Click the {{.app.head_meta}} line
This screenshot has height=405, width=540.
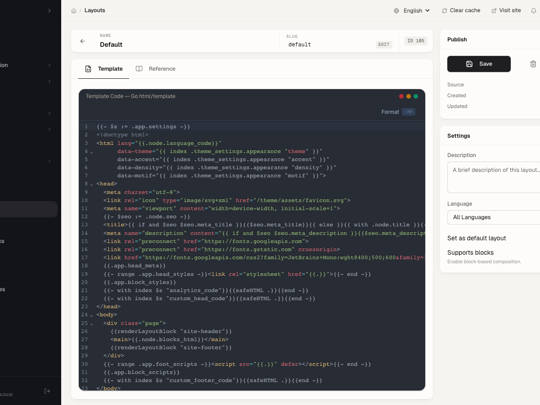coord(134,266)
